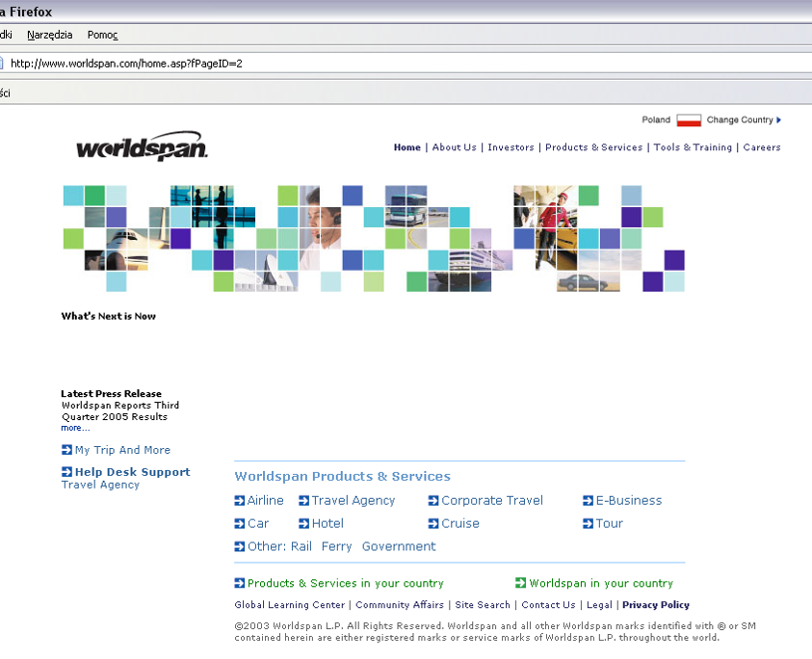Click the 'more...' press release link
The width and height of the screenshot is (812, 659).
pos(75,428)
